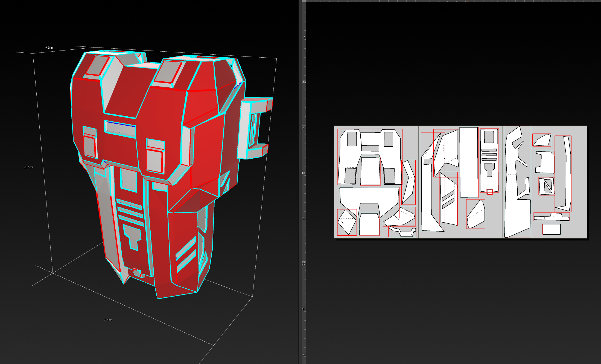
Task: Click the 0 mark on the vertical ruler
Action: point(303,128)
